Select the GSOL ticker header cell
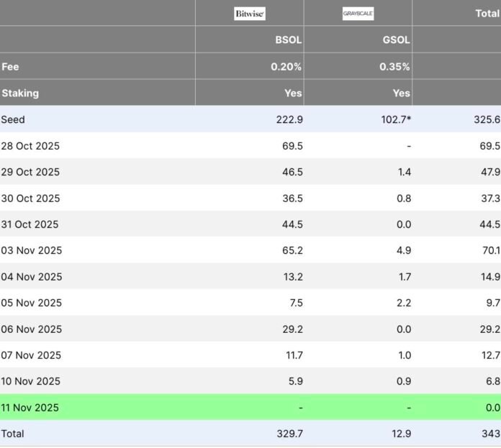The height and width of the screenshot is (448, 501). [x=396, y=40]
